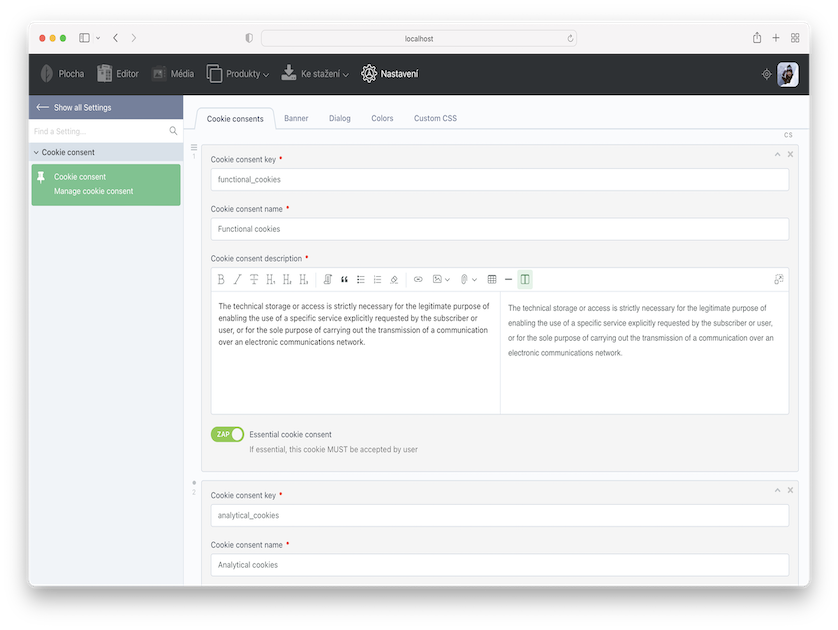Open the attachment icon dropdown arrow
Image resolution: width=838 pixels, height=630 pixels.
click(474, 280)
